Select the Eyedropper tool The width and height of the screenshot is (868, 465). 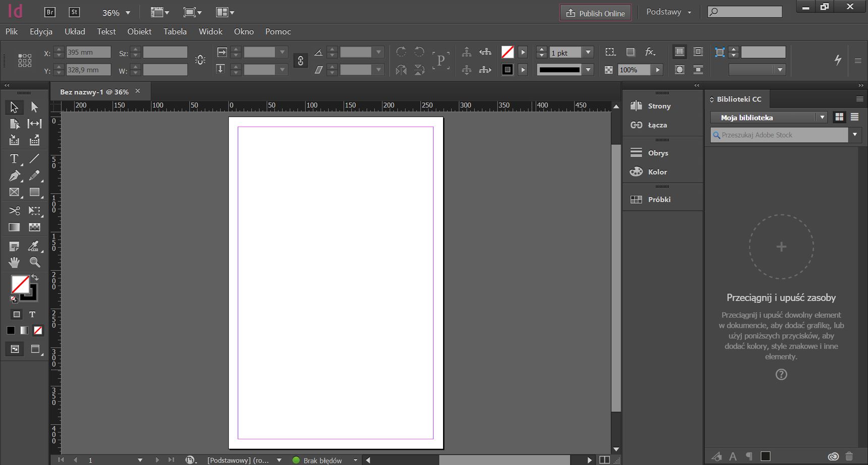point(34,246)
